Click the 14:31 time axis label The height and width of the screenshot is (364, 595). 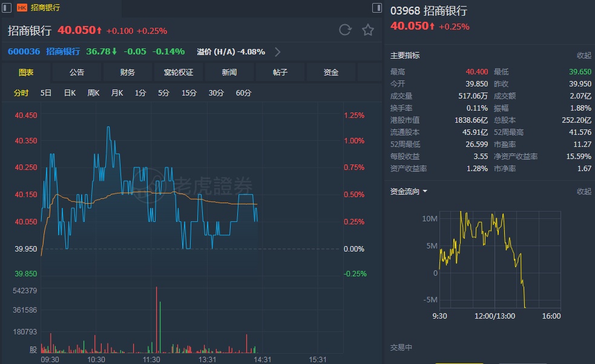[262, 359]
